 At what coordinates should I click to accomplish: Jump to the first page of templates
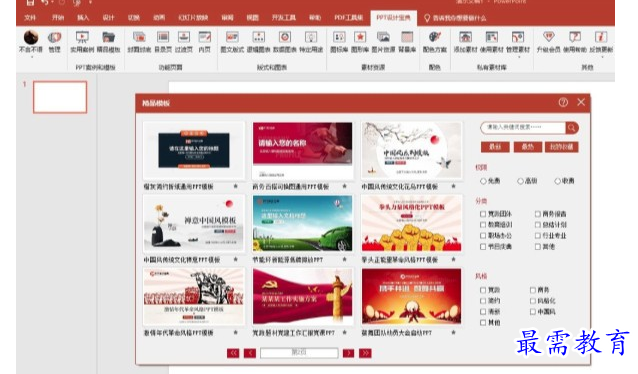(x=233, y=353)
